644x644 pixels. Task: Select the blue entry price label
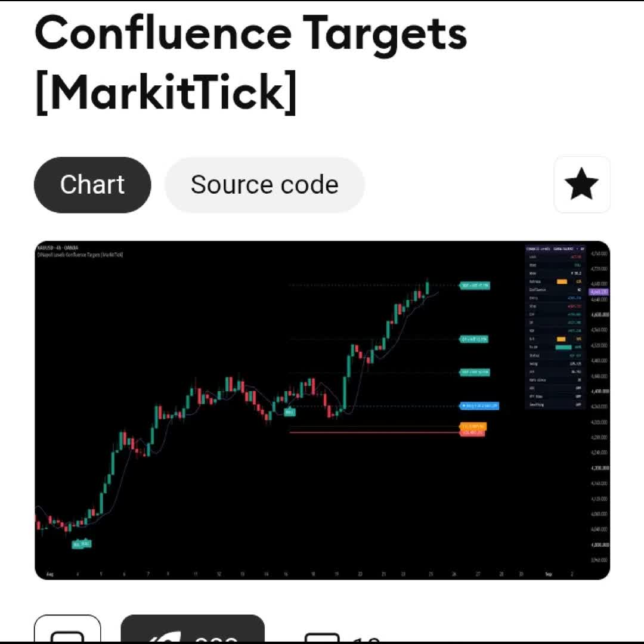pos(479,406)
